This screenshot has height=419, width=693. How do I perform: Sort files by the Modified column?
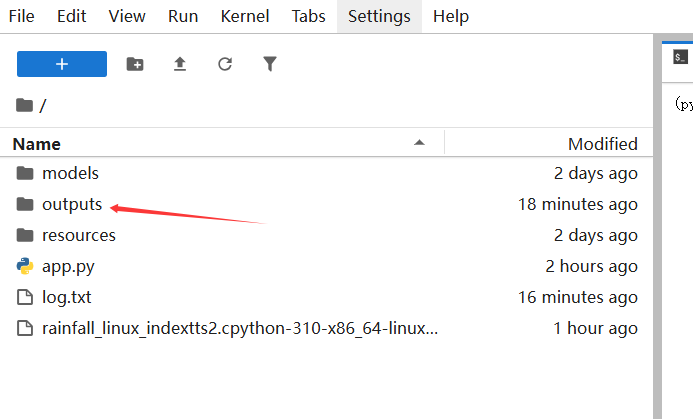pyautogui.click(x=602, y=144)
